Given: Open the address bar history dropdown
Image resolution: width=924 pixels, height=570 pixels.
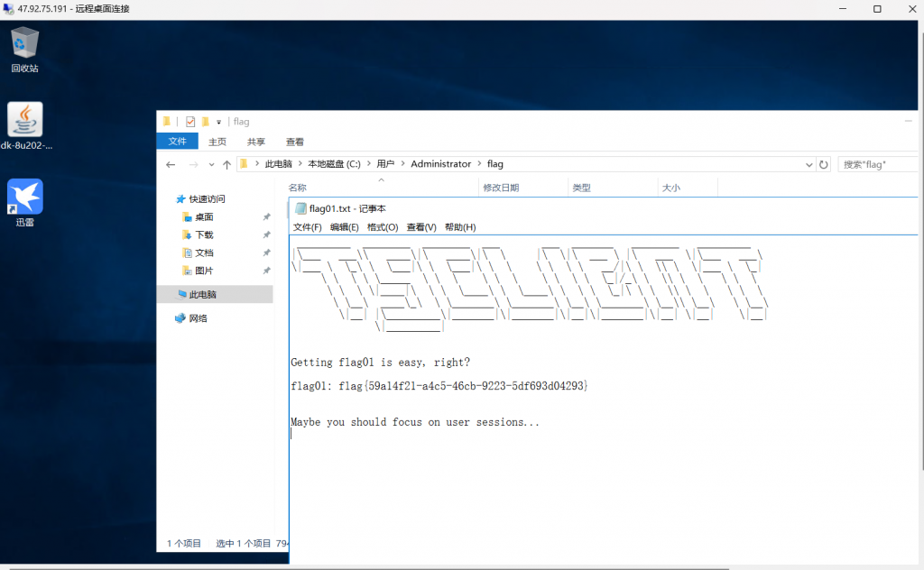Looking at the screenshot, I should (809, 164).
